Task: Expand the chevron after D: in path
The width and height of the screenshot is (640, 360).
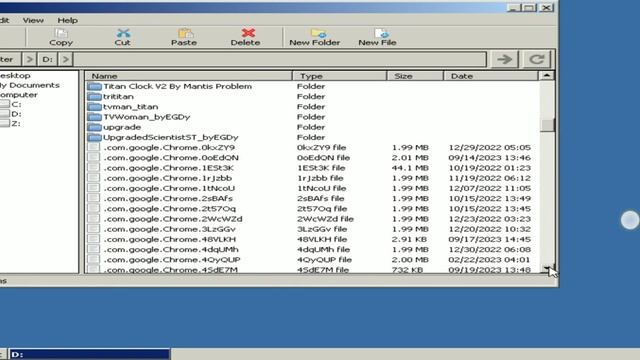Action: pos(66,59)
